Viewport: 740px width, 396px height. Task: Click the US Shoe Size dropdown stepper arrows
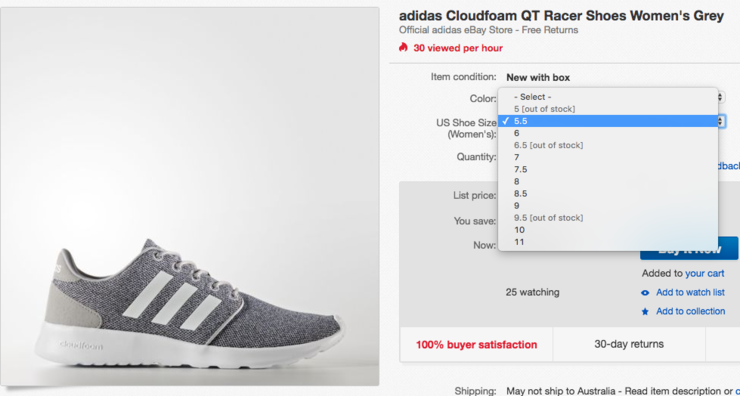pos(721,121)
